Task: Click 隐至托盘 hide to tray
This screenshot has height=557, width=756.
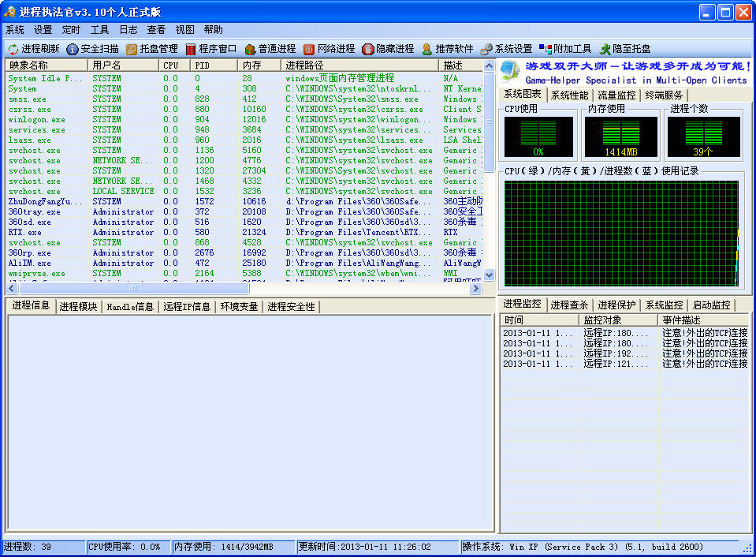Action: 625,49
